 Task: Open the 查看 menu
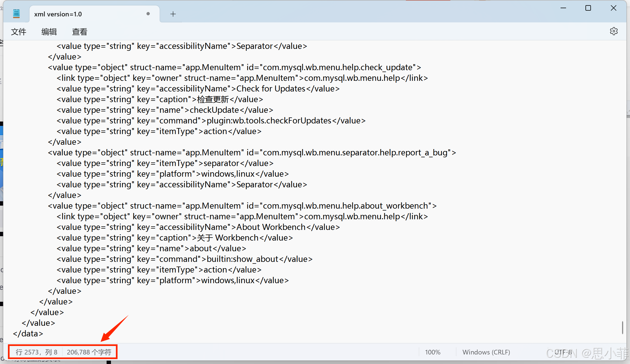(80, 32)
